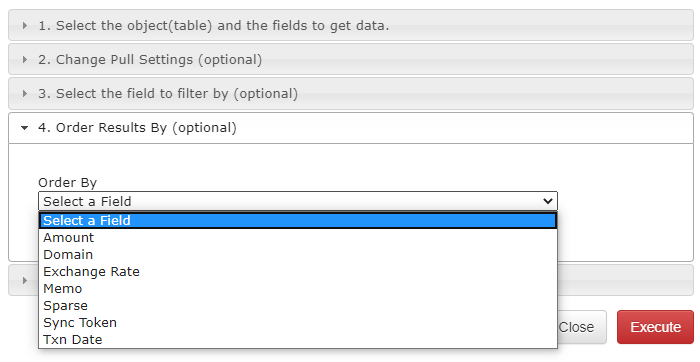Open section 2 Change Pull Settings header
Image resolution: width=700 pixels, height=362 pixels.
(x=351, y=59)
